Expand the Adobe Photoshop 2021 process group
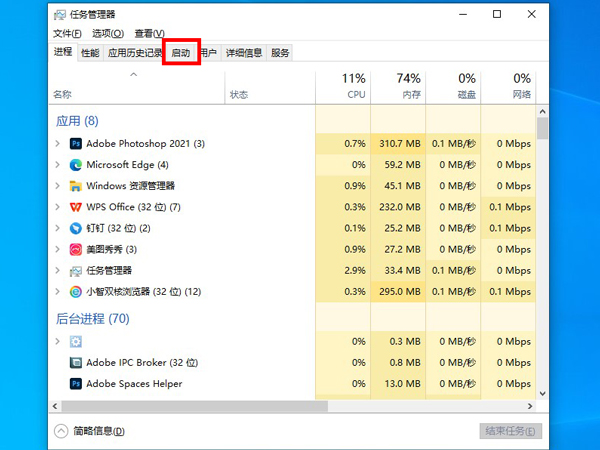This screenshot has width=600, height=450. pos(58,144)
